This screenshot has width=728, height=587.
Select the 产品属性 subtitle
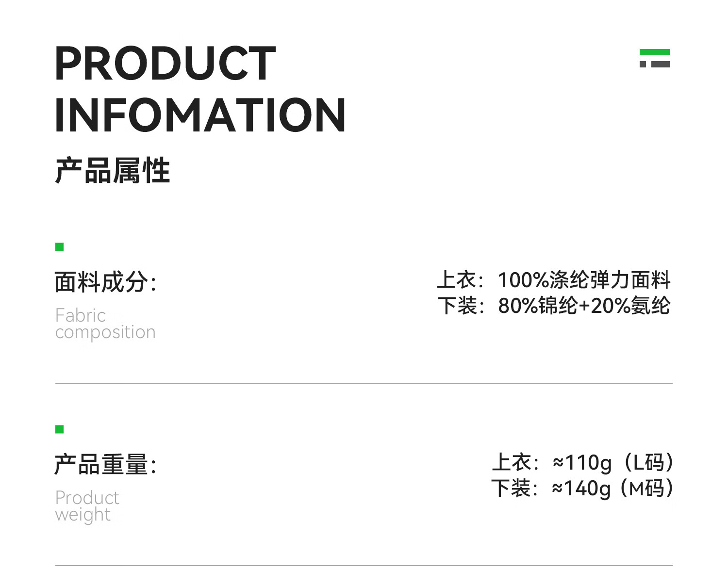pyautogui.click(x=113, y=170)
